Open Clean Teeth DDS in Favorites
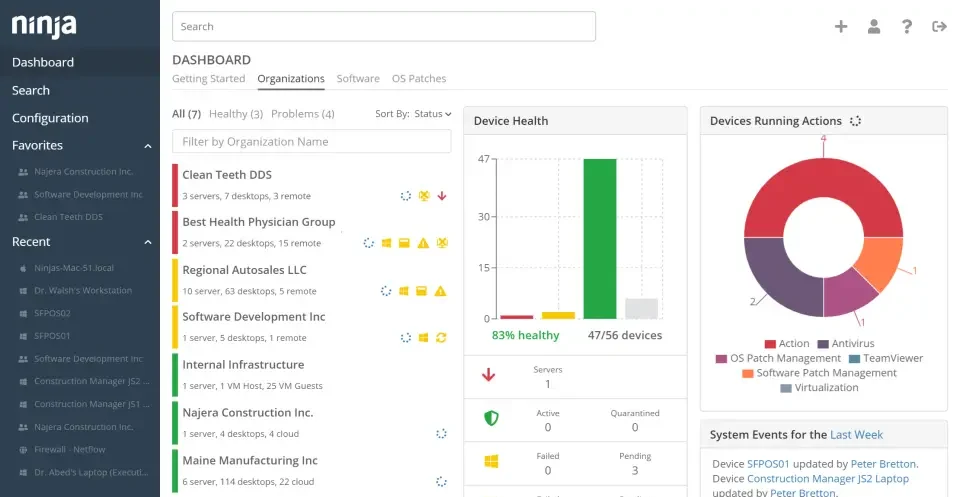This screenshot has width=960, height=497. pyautogui.click(x=68, y=217)
